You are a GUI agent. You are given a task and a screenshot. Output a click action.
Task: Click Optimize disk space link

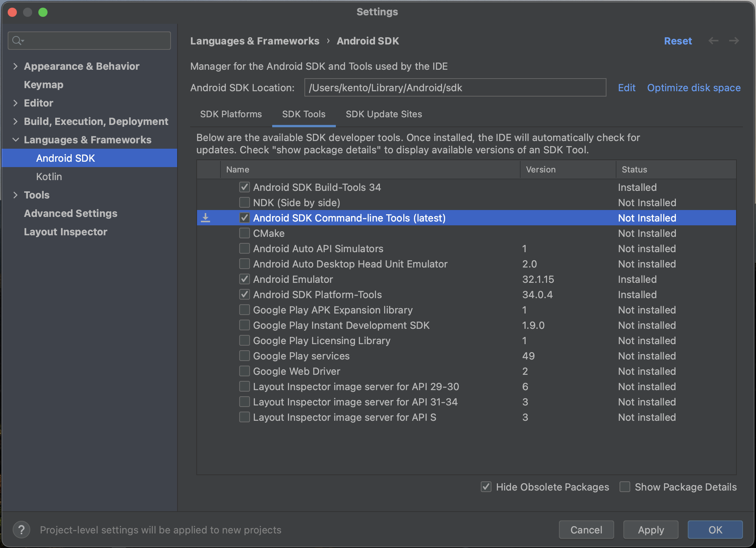click(x=694, y=88)
